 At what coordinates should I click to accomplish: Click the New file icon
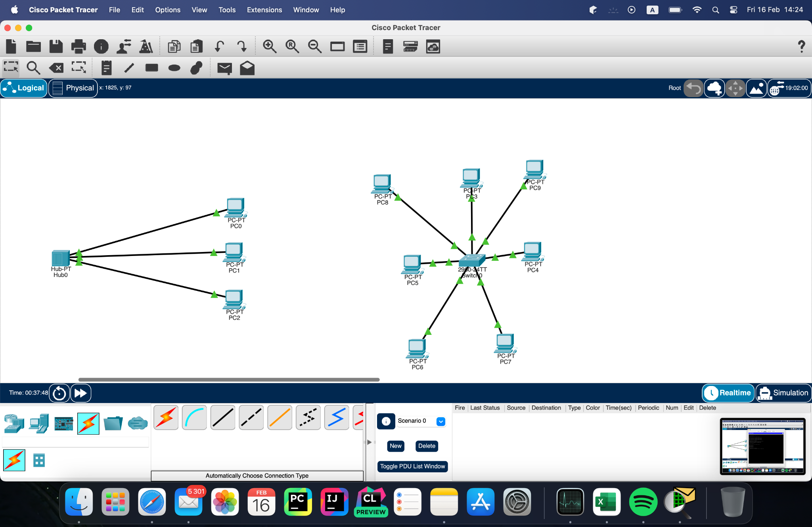click(x=11, y=46)
